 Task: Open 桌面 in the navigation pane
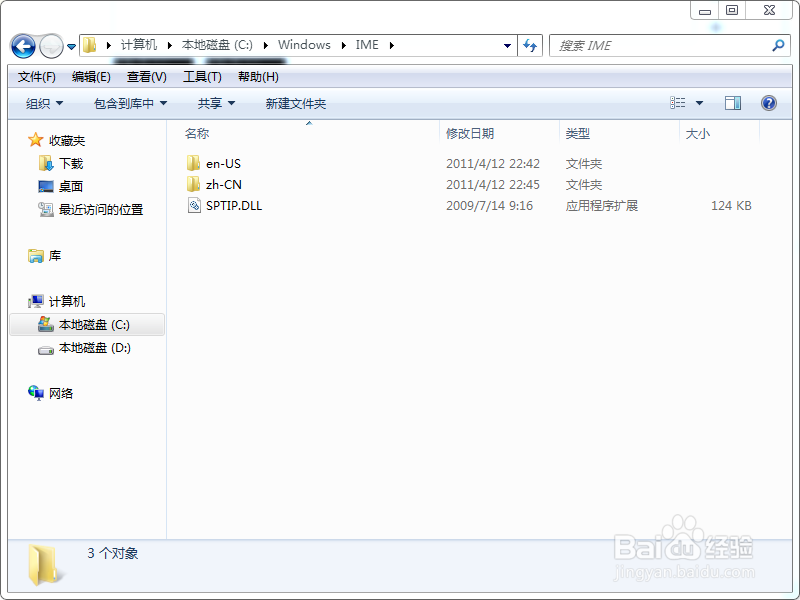[71, 186]
